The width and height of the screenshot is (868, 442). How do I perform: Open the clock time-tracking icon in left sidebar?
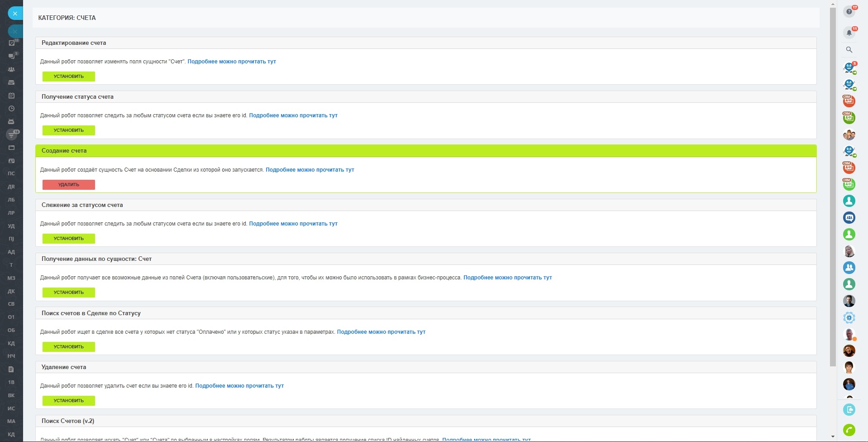point(12,109)
